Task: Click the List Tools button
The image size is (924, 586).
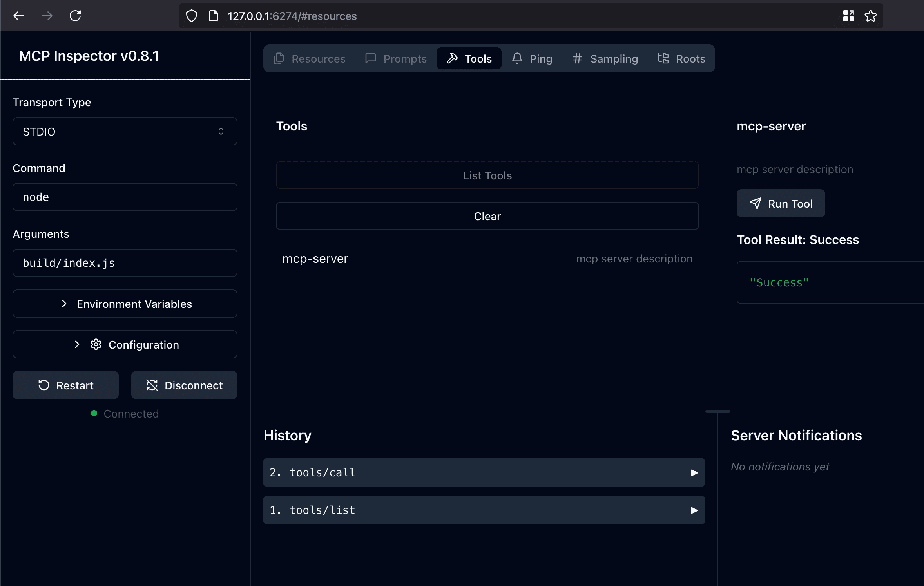Action: (x=487, y=175)
